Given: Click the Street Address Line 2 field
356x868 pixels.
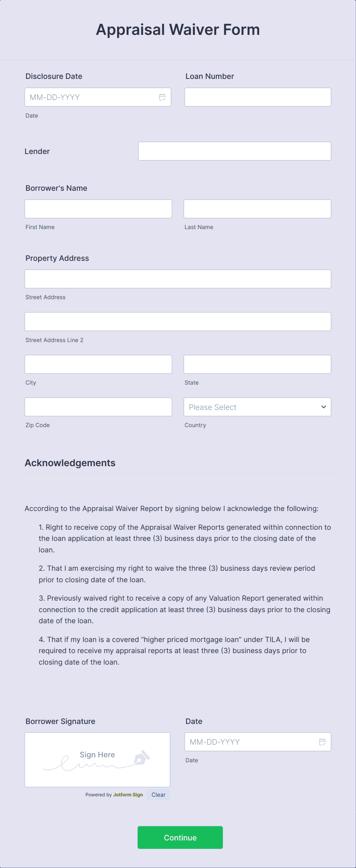Looking at the screenshot, I should click(178, 321).
